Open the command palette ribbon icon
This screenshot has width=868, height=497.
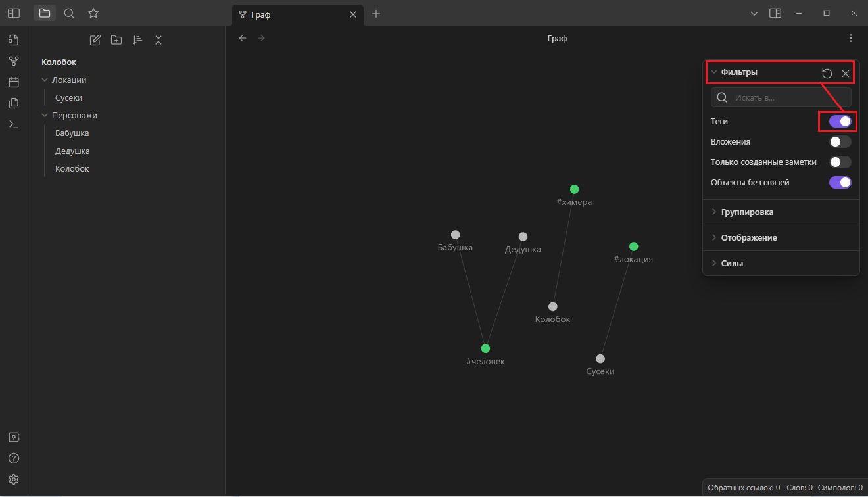14,124
